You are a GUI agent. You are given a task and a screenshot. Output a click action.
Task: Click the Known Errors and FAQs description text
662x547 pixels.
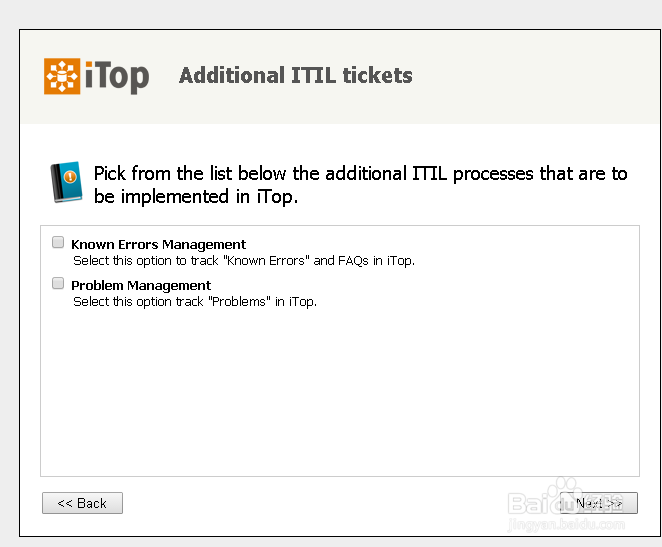pyautogui.click(x=243, y=260)
